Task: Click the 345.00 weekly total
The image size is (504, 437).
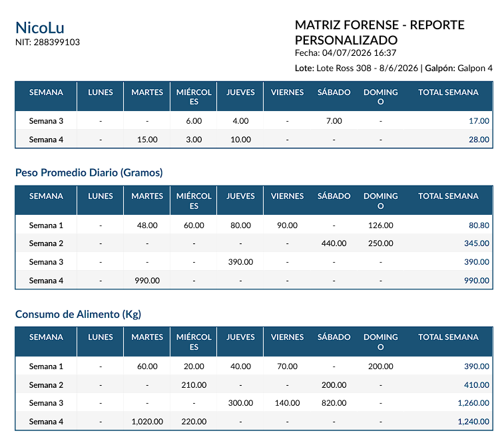Action: [x=477, y=243]
